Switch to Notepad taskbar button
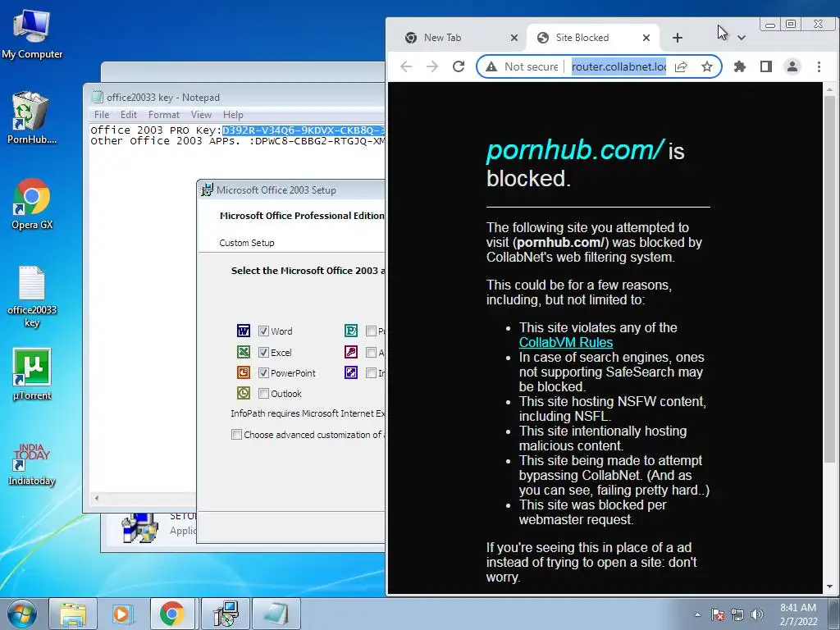 (276, 614)
